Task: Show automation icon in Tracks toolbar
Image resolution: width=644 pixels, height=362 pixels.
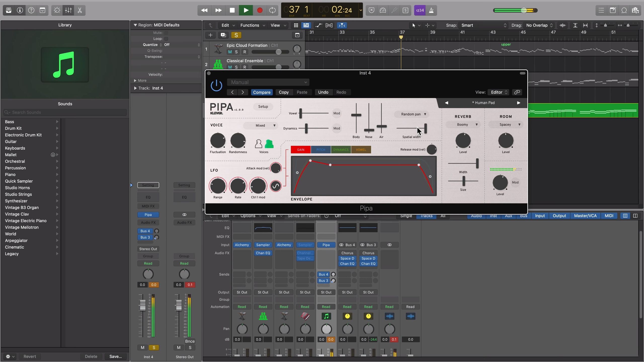Action: tap(319, 25)
